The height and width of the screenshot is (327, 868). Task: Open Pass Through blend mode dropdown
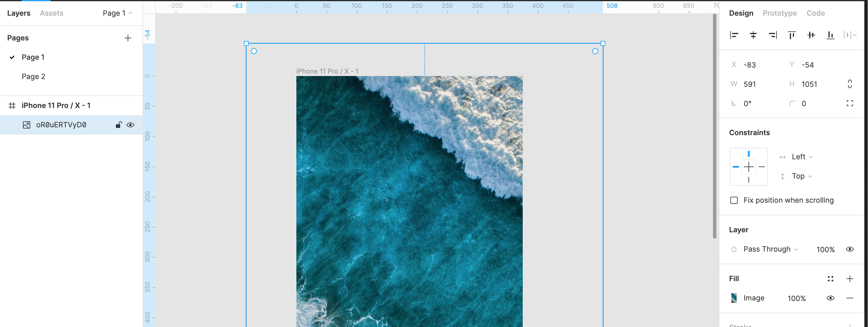coord(770,249)
